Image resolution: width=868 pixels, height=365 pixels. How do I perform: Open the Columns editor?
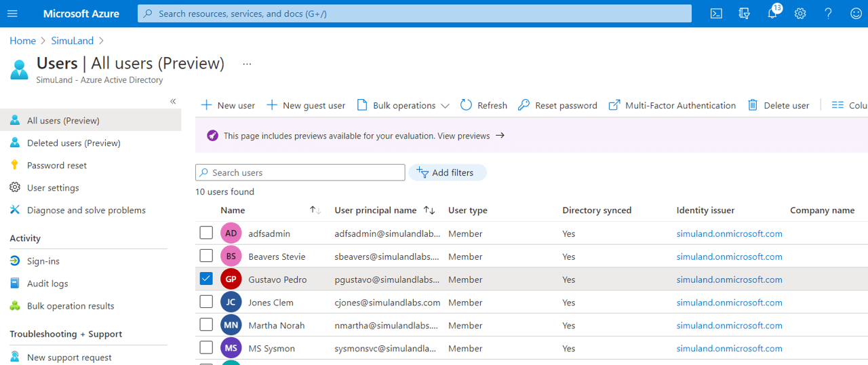coord(850,105)
